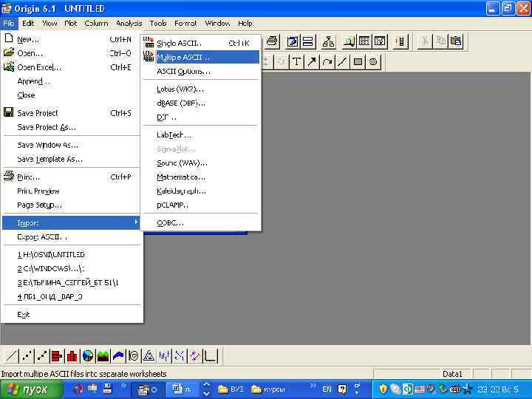Choose Exit in the File menu
The image size is (532, 399).
click(71, 315)
